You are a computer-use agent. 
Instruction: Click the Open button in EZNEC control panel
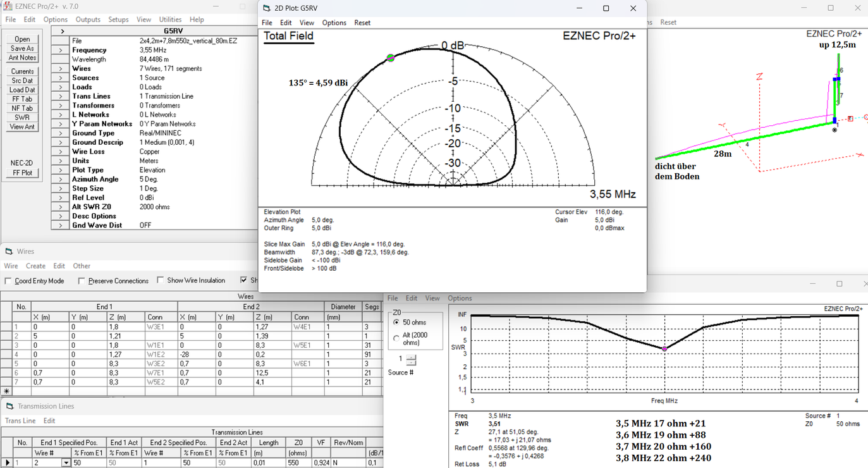point(22,39)
